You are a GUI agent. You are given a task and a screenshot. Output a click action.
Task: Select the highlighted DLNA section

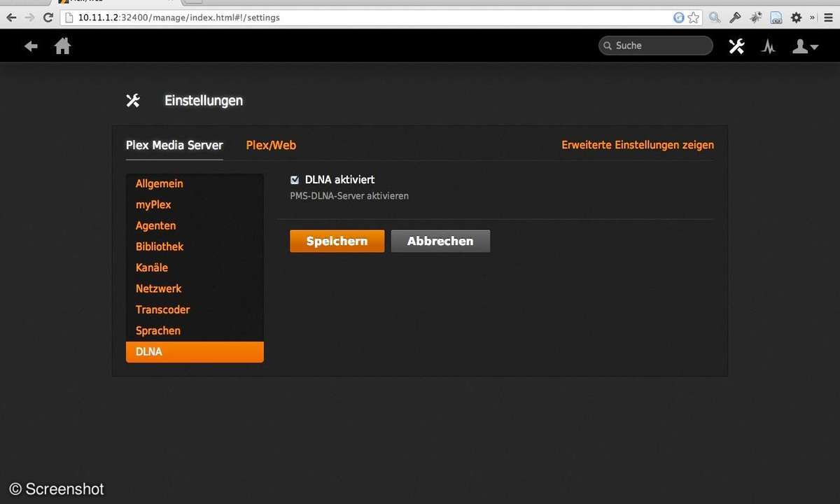click(x=195, y=352)
